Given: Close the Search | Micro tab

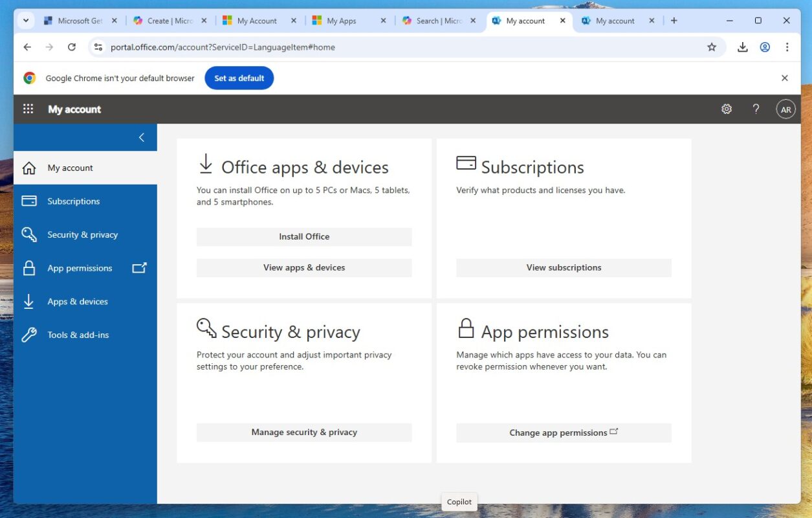Looking at the screenshot, I should pos(472,21).
